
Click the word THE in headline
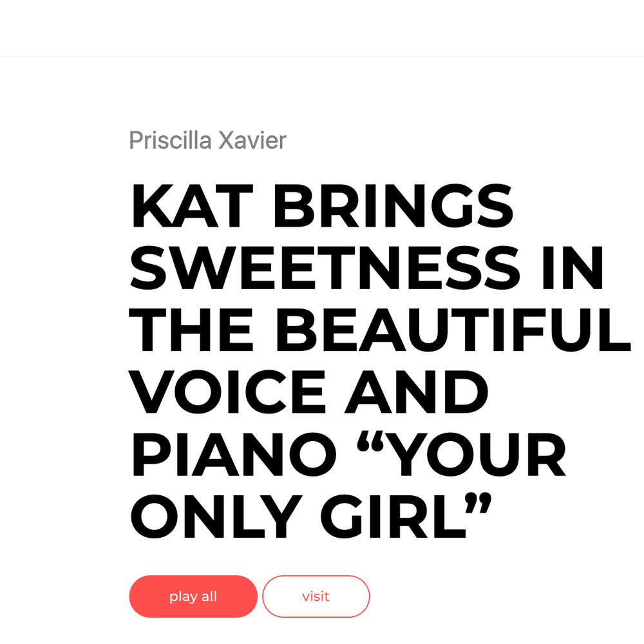coord(191,330)
